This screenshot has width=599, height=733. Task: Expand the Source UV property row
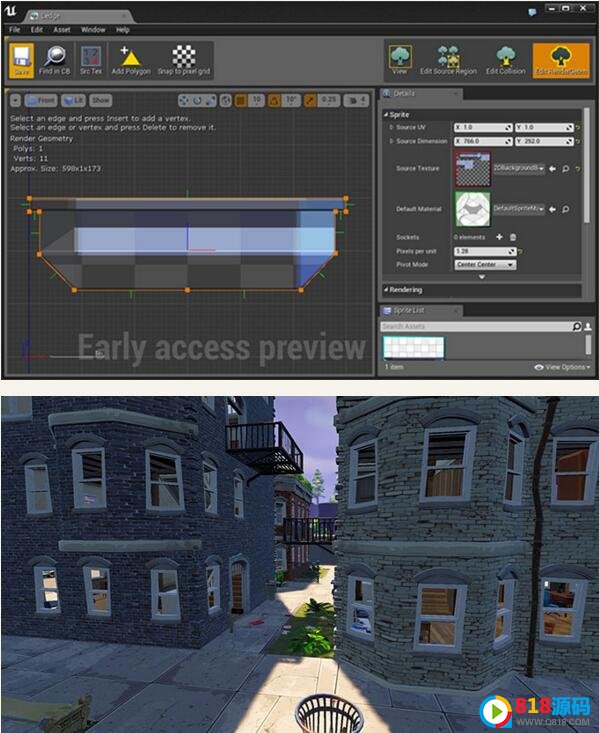[x=391, y=127]
